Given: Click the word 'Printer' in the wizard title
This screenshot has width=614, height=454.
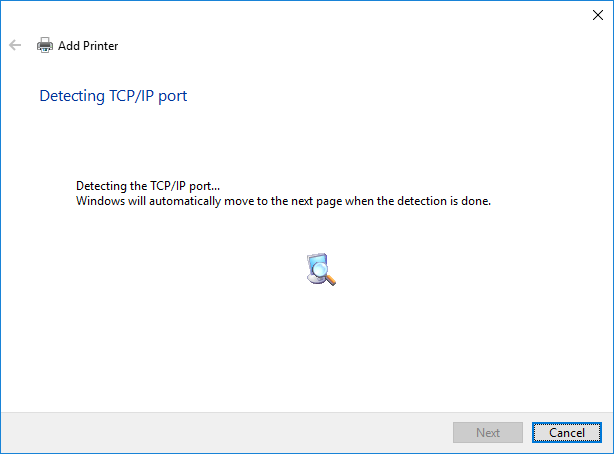Looking at the screenshot, I should coord(101,45).
